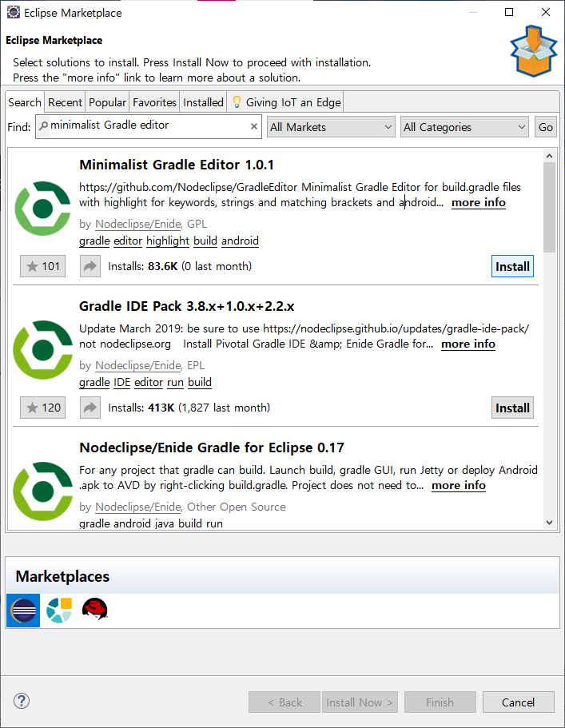Click the Minimalist Gradle Editor logo

click(x=42, y=209)
